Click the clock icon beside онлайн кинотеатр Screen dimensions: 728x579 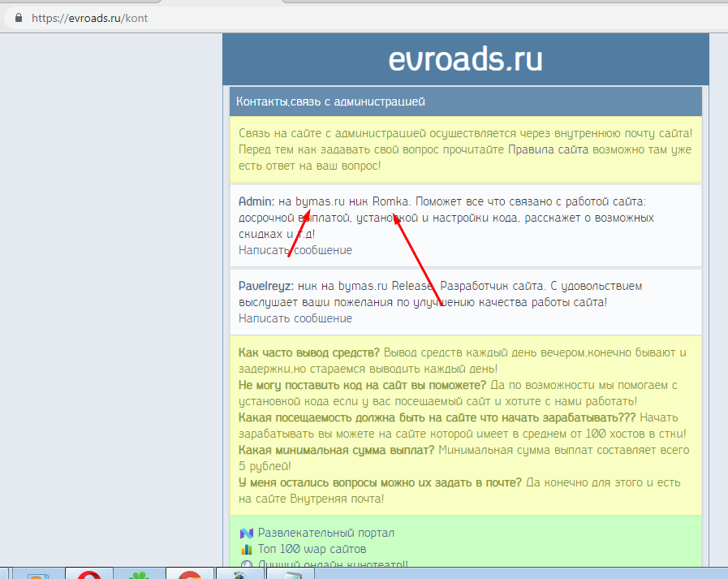247,564
